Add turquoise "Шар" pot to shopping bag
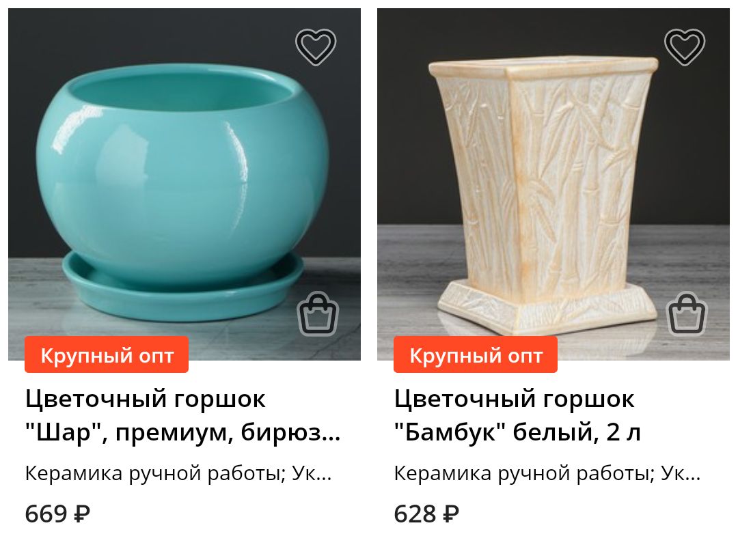 318,314
